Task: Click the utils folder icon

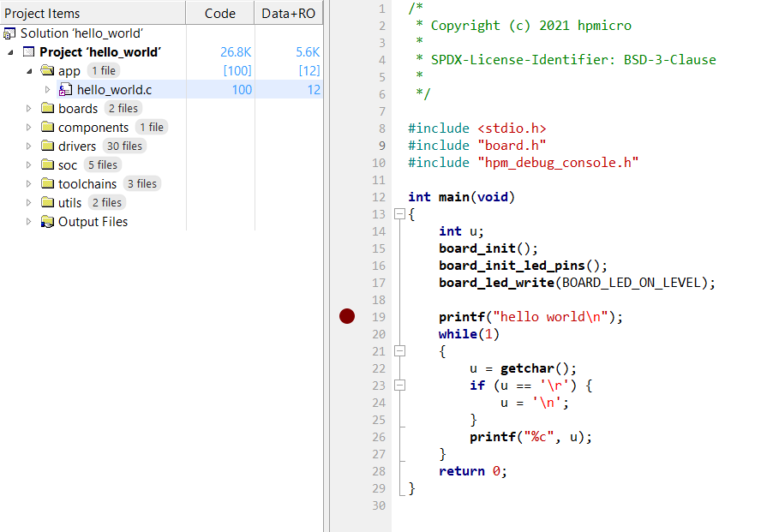Action: click(47, 202)
